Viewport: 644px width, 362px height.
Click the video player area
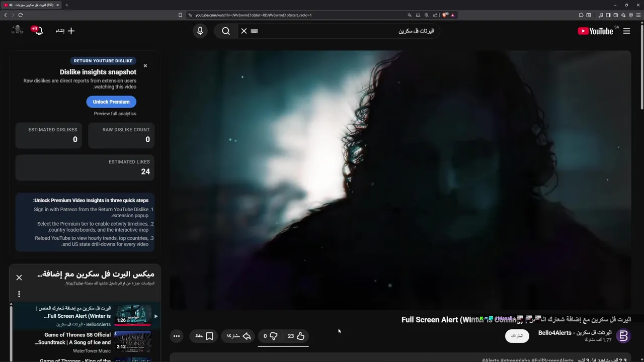pos(400,179)
